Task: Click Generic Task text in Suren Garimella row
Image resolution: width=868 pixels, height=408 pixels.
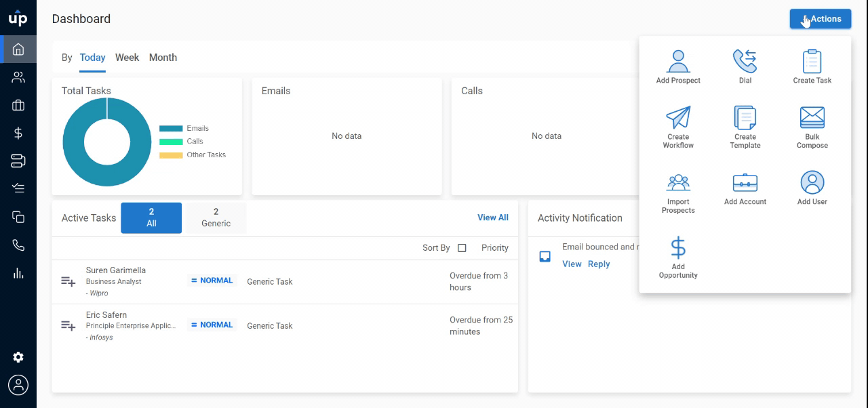Action: pyautogui.click(x=270, y=282)
